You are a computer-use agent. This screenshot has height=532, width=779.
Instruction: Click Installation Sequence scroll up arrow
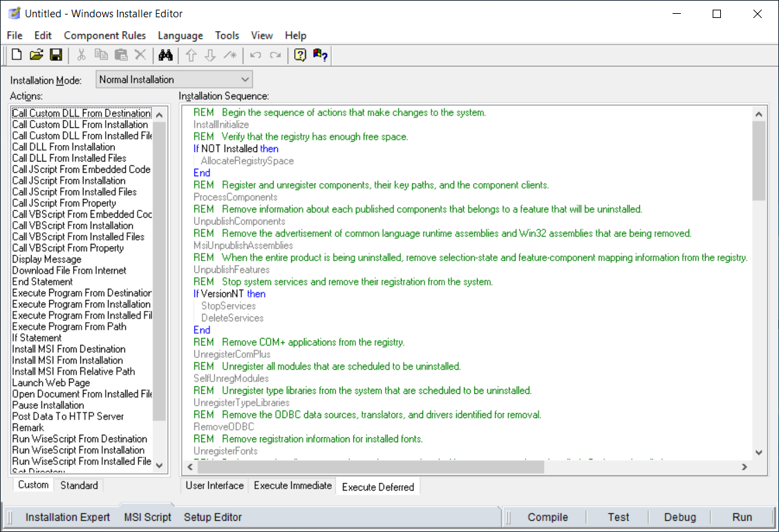(759, 114)
